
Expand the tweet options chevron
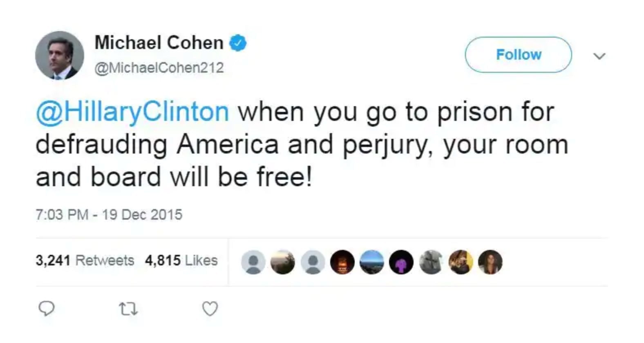599,56
